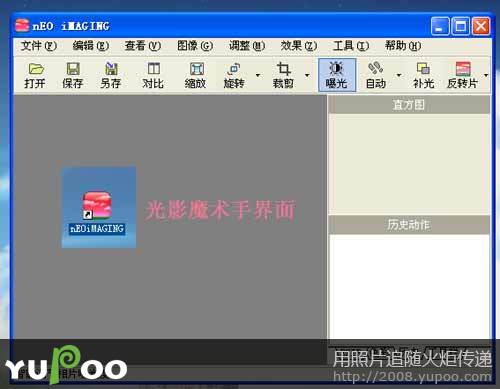Activate the 曝光 exposure tool

[337, 75]
